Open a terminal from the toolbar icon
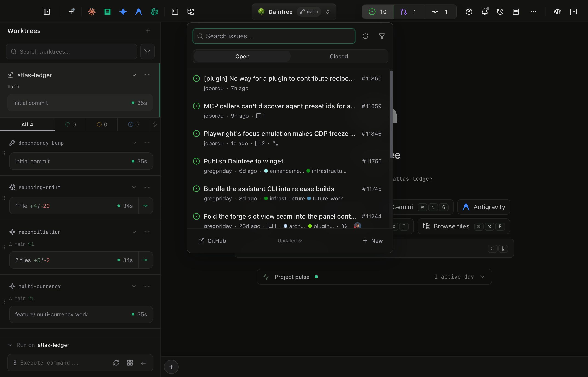 click(x=175, y=12)
